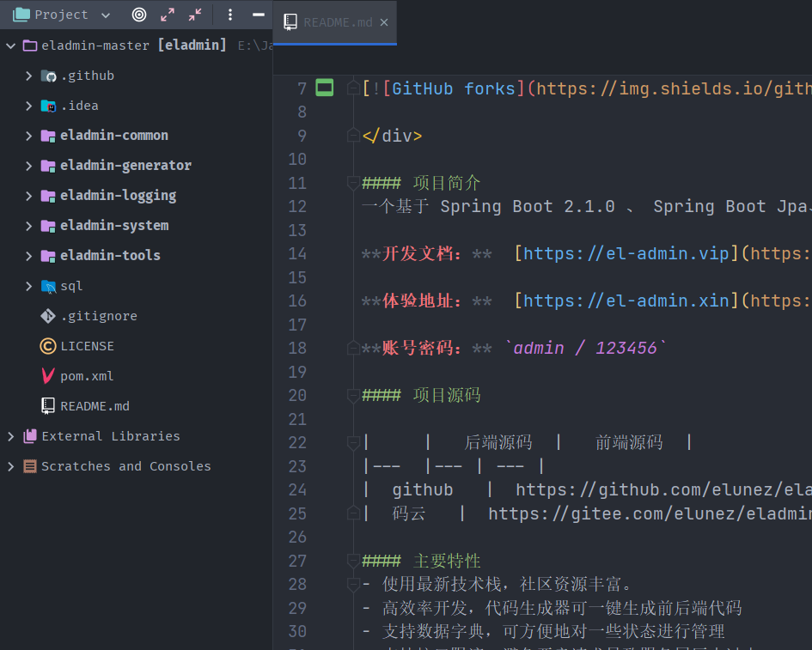The width and height of the screenshot is (812, 650).
Task: Click the LICENSE copyright icon
Action: [48, 346]
